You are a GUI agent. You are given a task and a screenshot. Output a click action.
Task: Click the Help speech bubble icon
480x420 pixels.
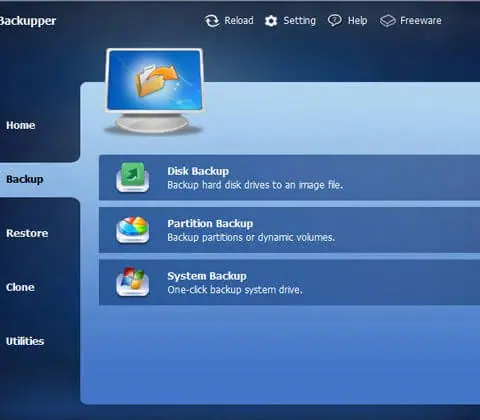[335, 21]
